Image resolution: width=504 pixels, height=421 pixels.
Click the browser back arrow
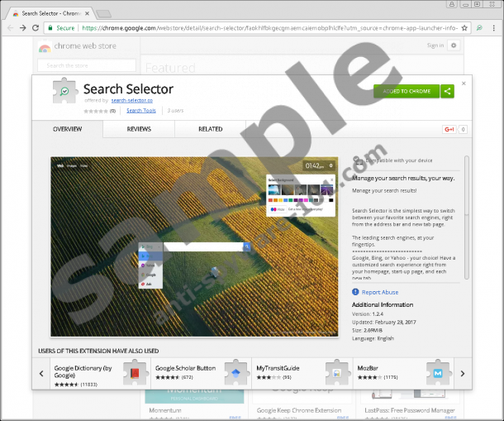click(x=9, y=27)
